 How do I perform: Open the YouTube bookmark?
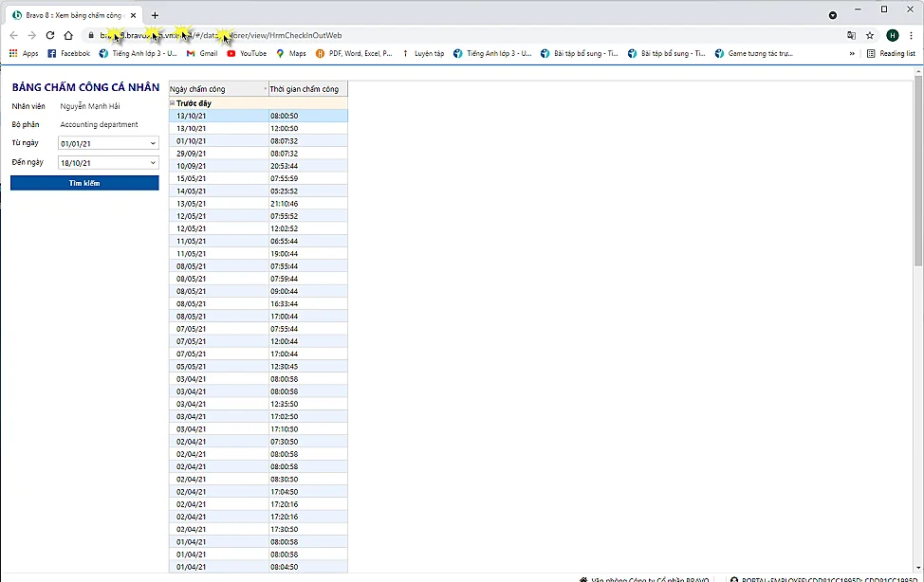tap(247, 54)
